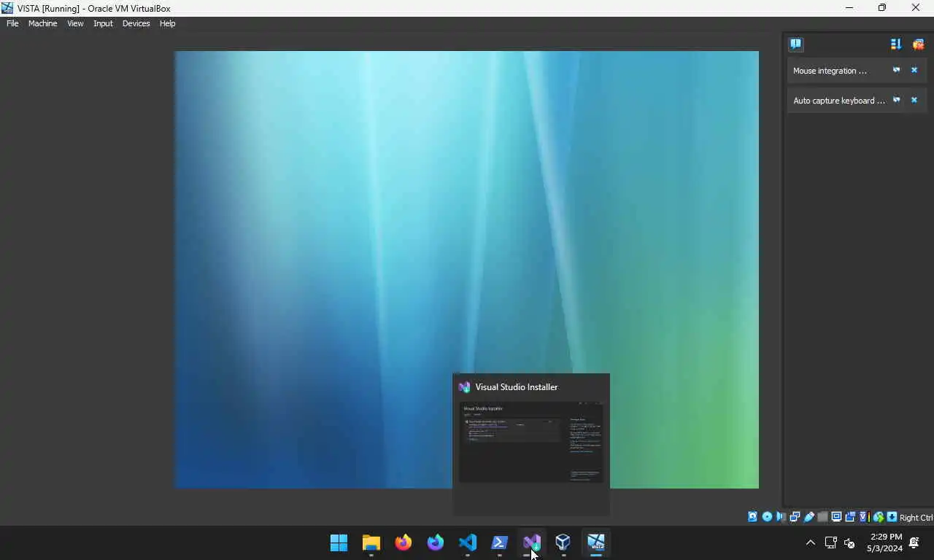Click the USB devices status icon
Screen dimensions: 934x560
[x=808, y=517]
